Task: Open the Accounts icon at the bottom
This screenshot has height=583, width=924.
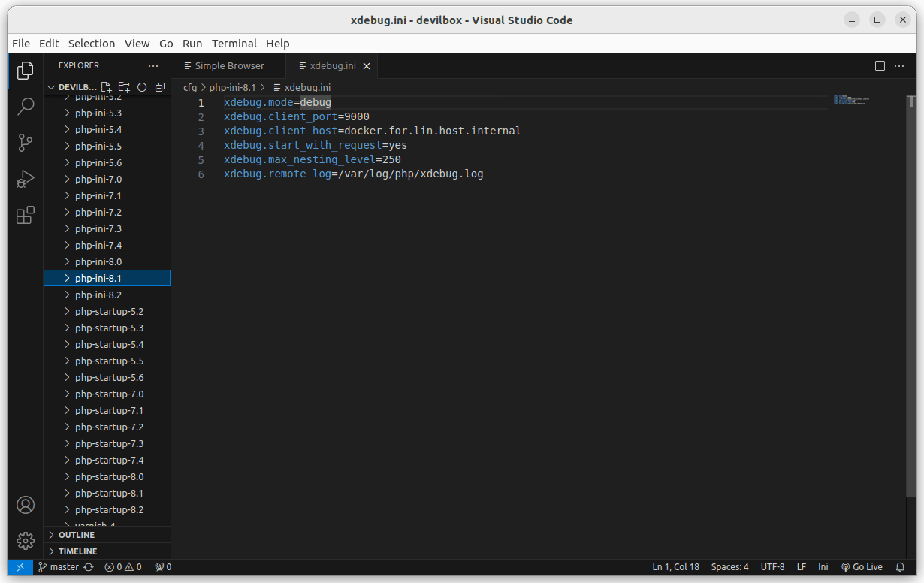Action: click(x=26, y=505)
